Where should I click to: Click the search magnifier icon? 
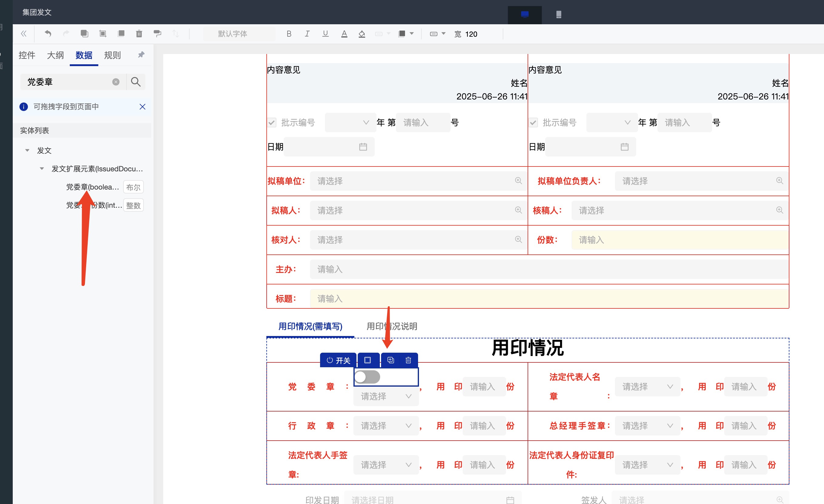(135, 82)
